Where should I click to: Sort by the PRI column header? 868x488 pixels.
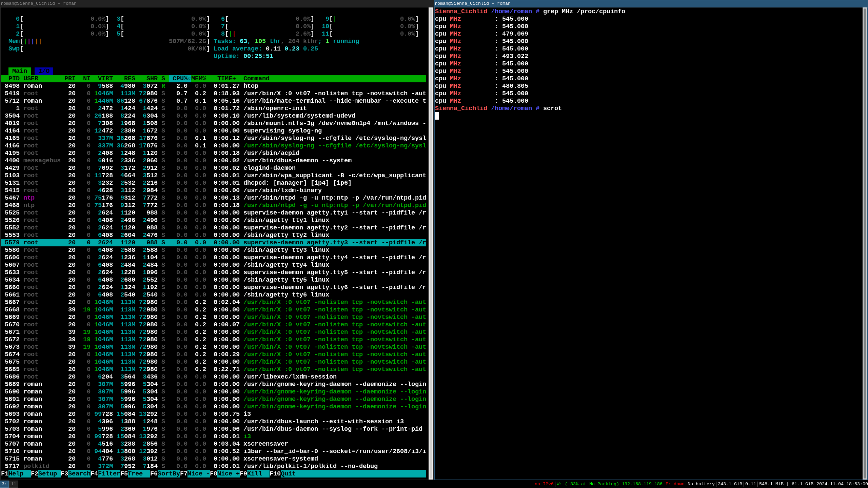point(70,79)
